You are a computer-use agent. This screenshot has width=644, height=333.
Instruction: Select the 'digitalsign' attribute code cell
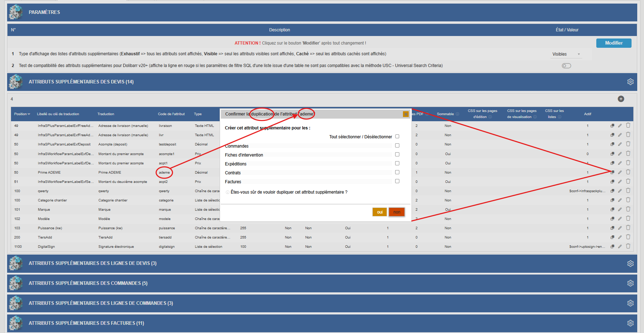[x=167, y=247]
